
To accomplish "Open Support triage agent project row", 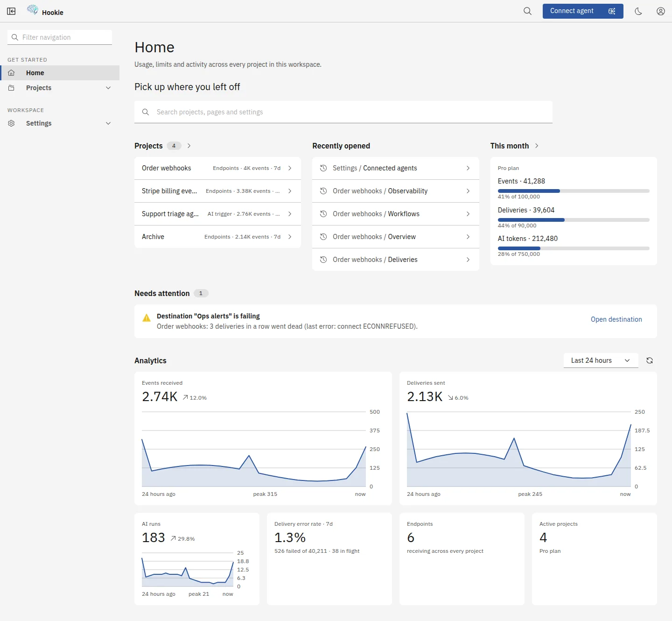I will (217, 214).
